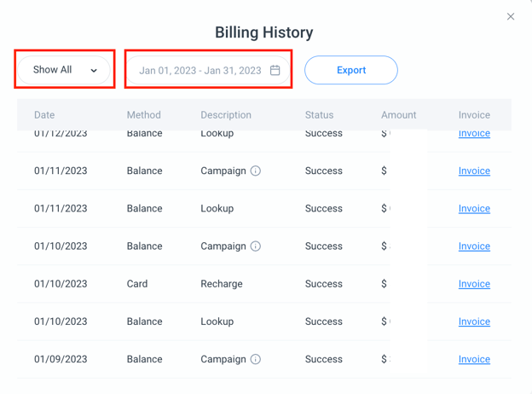This screenshot has width=532, height=394.
Task: Click info icon on 01/09/2023 Campaign row
Action: tap(256, 359)
